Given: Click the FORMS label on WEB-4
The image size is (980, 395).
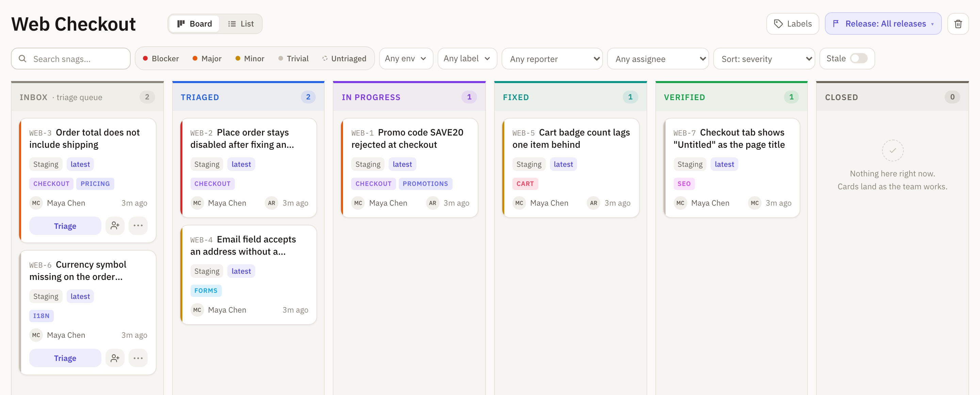Looking at the screenshot, I should tap(206, 290).
